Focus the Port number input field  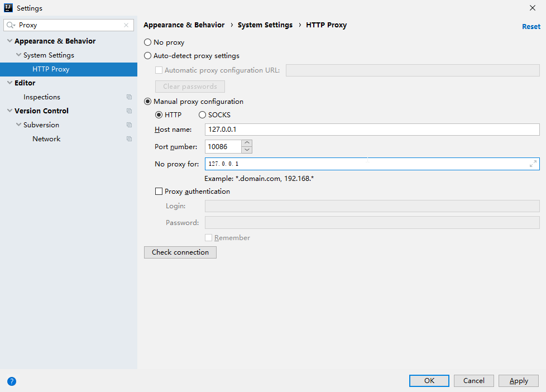pos(223,147)
